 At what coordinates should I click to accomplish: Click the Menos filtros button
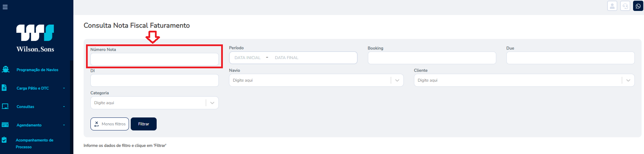coord(110,124)
